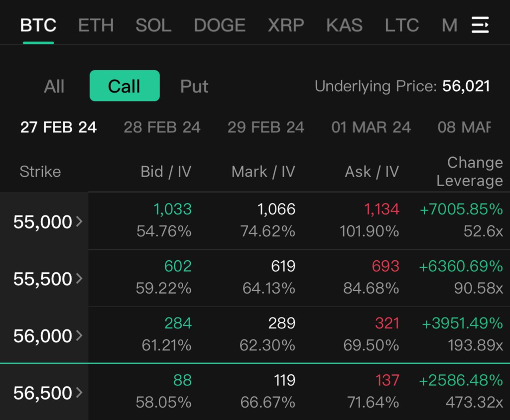This screenshot has width=510, height=420.
Task: Switch to the ETH tab
Action: coord(96,25)
